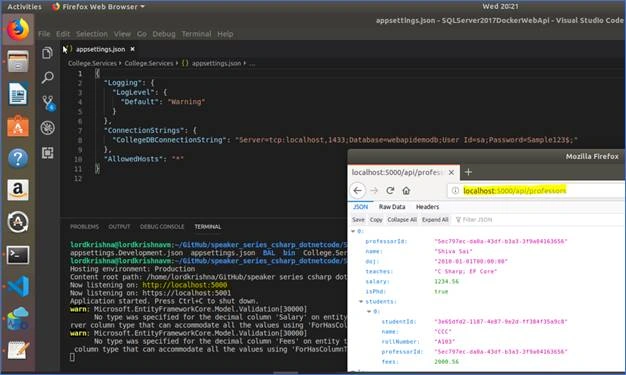This screenshot has width=626, height=375.
Task: Open Activities overview
Action: (x=24, y=6)
